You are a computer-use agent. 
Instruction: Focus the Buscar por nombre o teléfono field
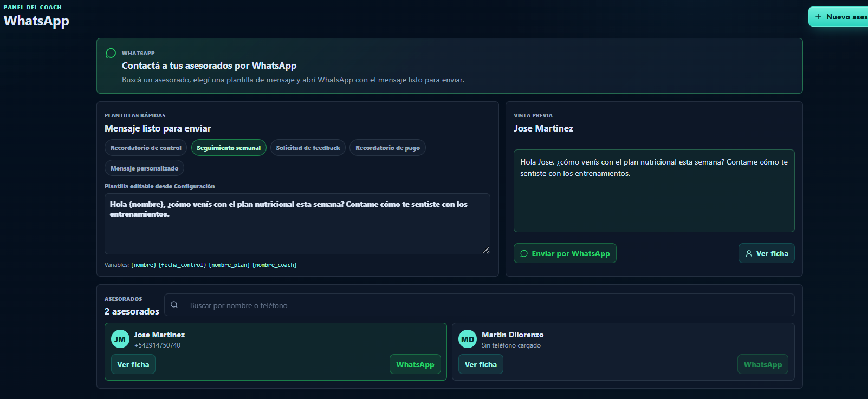tap(480, 305)
